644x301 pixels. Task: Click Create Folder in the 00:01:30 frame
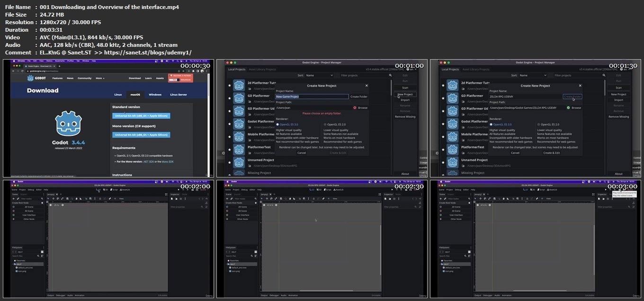pyautogui.click(x=572, y=97)
